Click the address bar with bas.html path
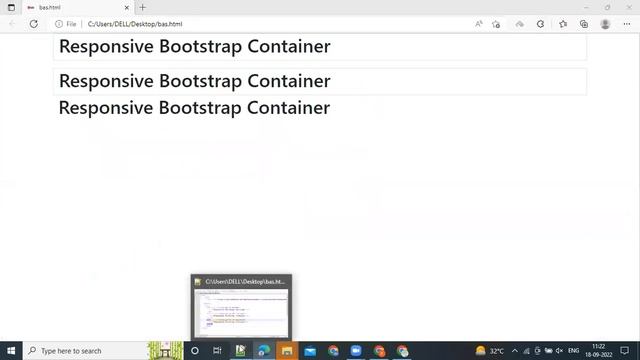Image resolution: width=640 pixels, height=360 pixels. pyautogui.click(x=261, y=24)
